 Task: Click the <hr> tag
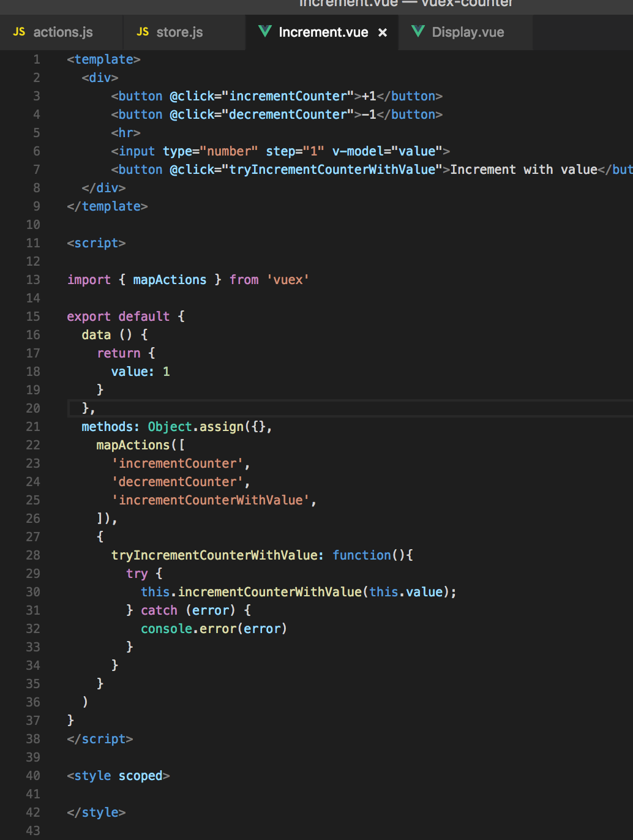[126, 133]
